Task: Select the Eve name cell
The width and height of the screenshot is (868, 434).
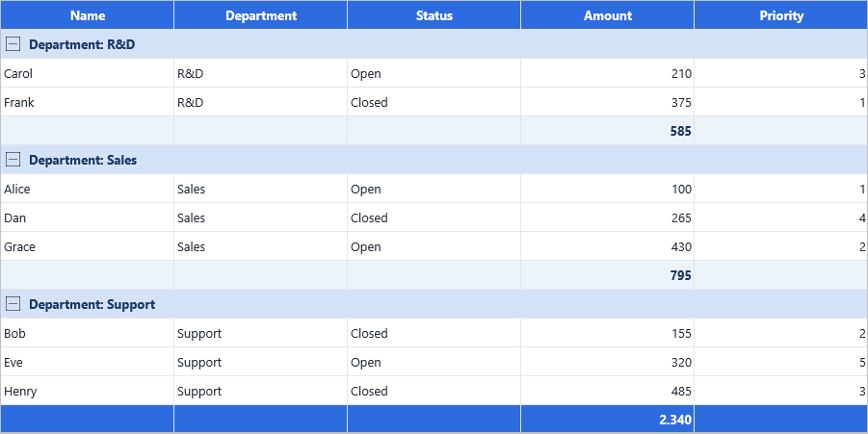Action: (88, 362)
